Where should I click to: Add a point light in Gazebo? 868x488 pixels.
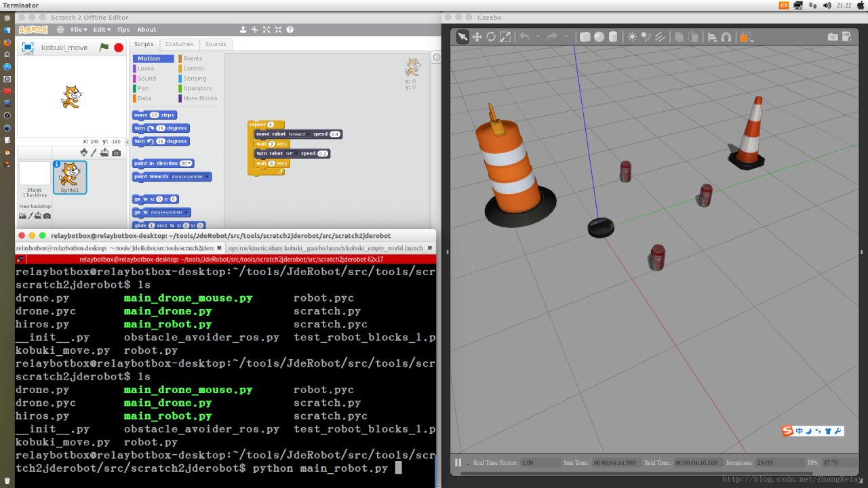632,37
